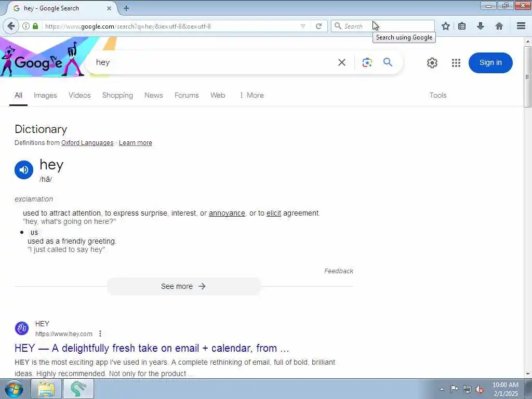Expand the More search filters menu
Screen dimensions: 532x399
coord(251,96)
